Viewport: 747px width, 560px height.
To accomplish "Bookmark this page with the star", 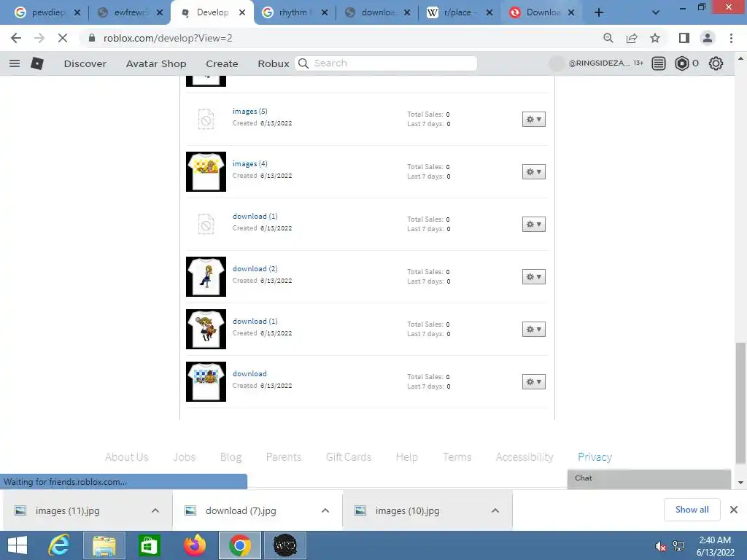I will 655,38.
